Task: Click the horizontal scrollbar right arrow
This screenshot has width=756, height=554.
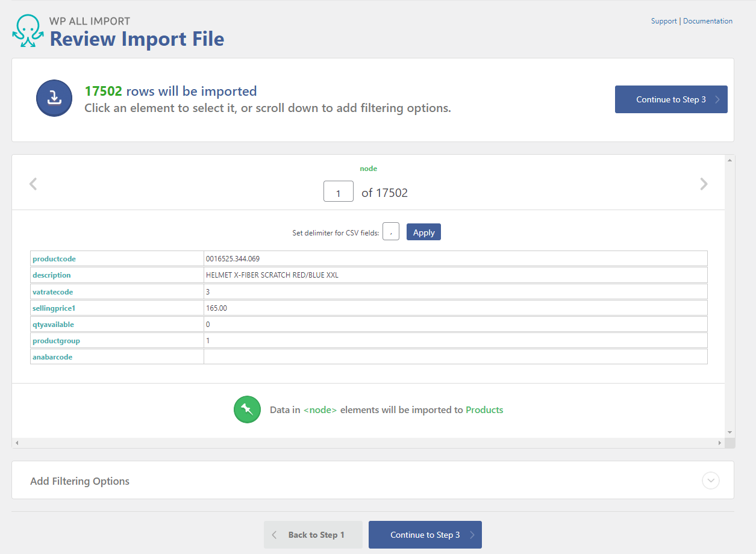Action: point(719,443)
